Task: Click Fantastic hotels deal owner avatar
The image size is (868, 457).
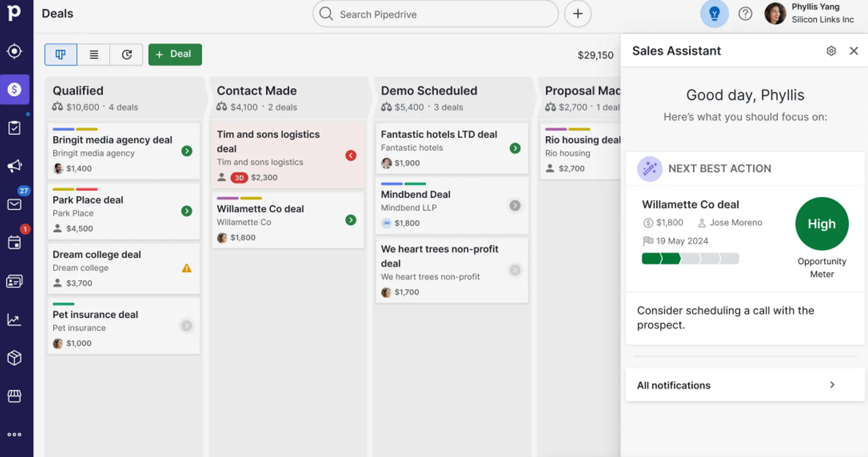Action: (x=386, y=163)
